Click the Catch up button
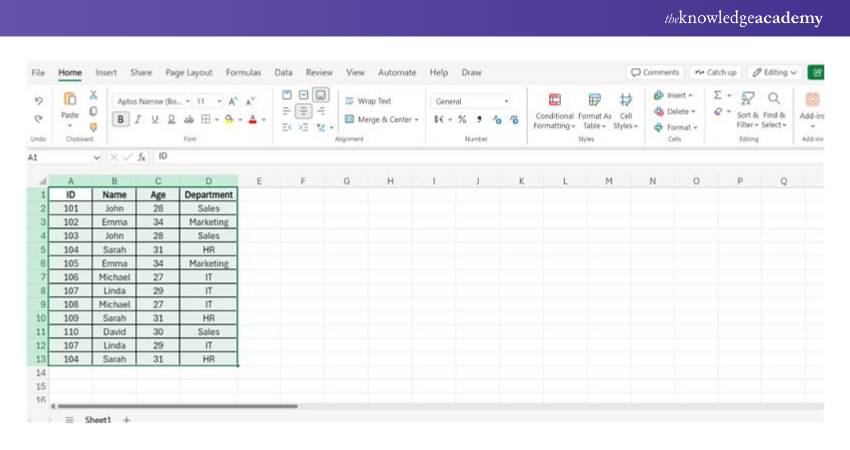 (714, 72)
